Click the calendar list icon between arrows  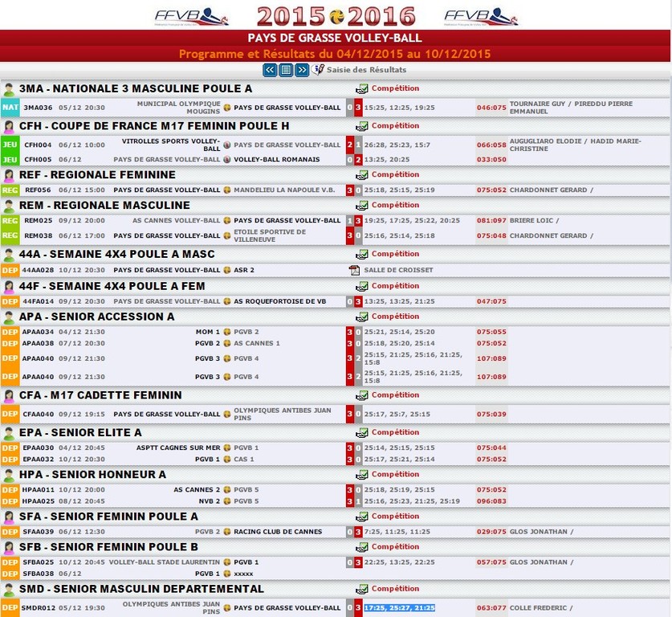point(286,70)
